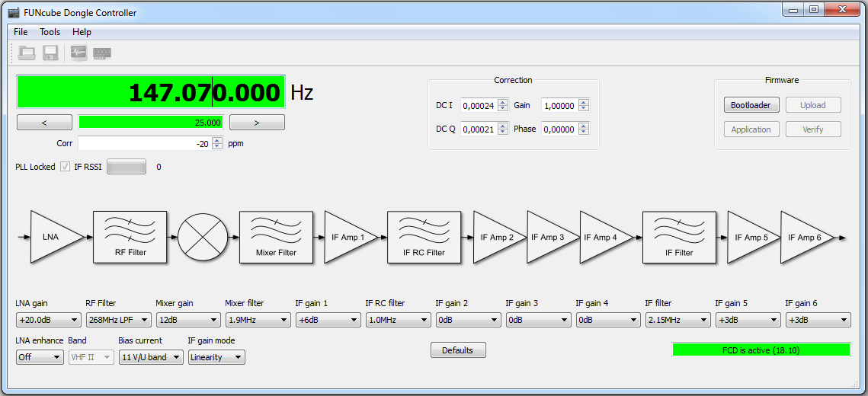Open the IF filter 2.15MHz dropdown
Viewport: 868px width, 396px height.
click(678, 320)
